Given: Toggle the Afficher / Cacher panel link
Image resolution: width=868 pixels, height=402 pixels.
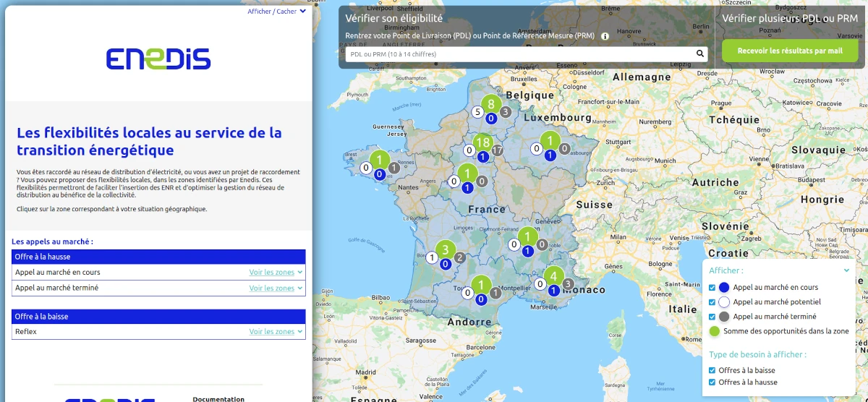Looking at the screenshot, I should click(x=276, y=12).
